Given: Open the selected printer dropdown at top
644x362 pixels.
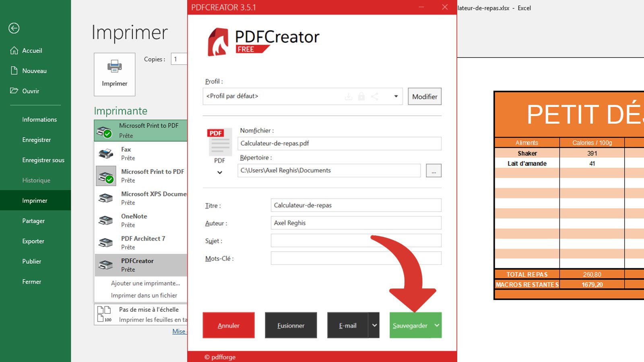Looking at the screenshot, I should 141,130.
